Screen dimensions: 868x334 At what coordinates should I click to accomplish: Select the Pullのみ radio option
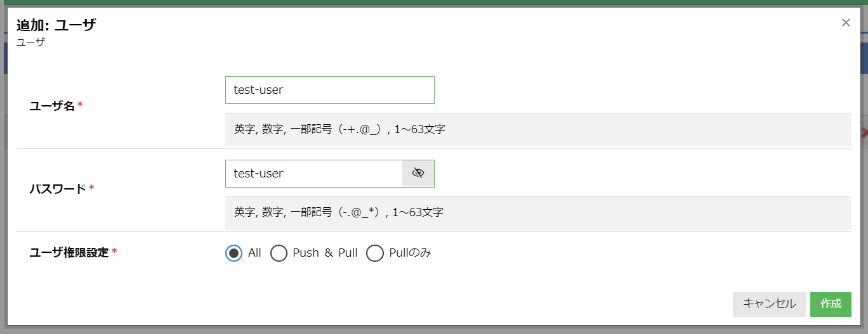coord(375,254)
